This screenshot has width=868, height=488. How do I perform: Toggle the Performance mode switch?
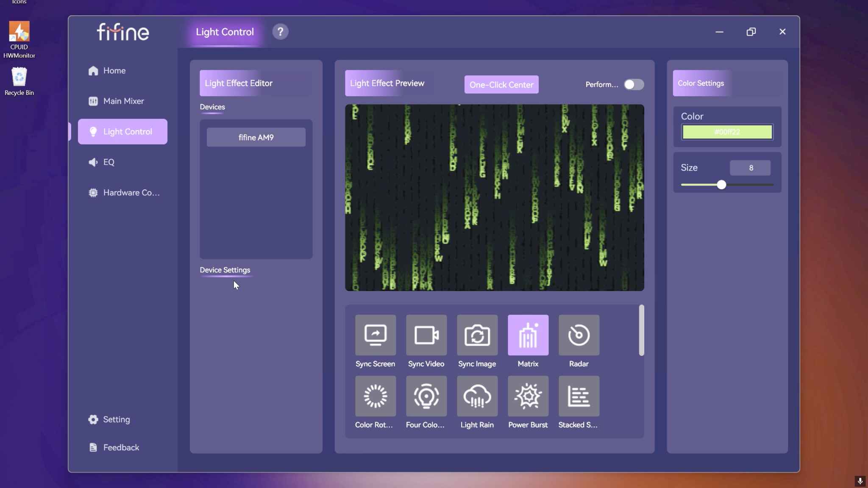634,85
